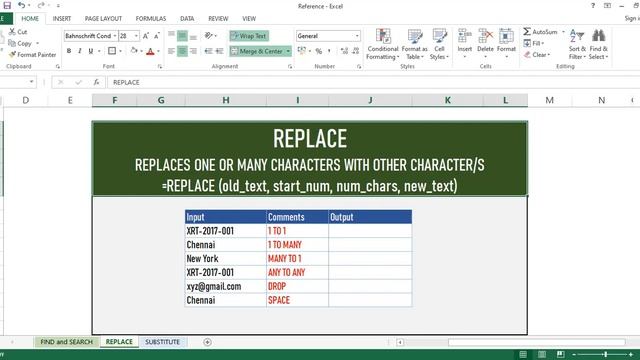Click the Save icon in quick access toolbar
The image size is (640, 360).
tap(7, 5)
